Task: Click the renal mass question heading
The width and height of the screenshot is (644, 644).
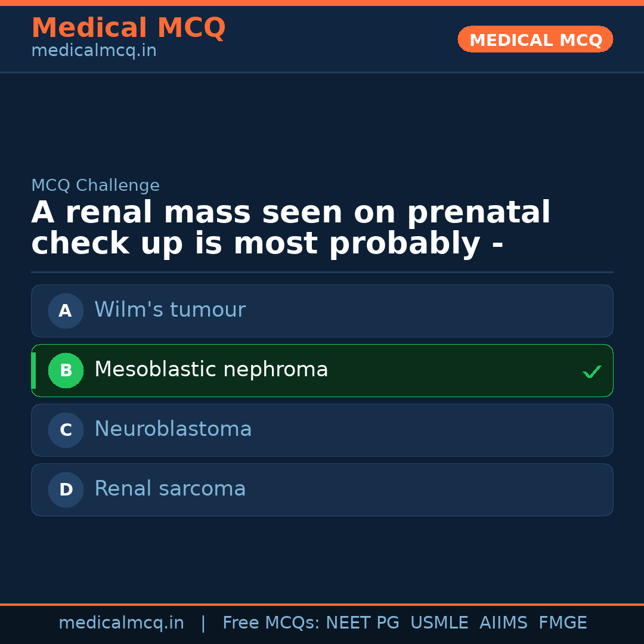Action: pos(290,228)
